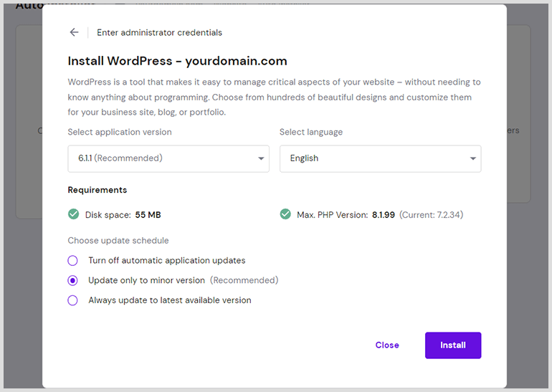This screenshot has height=392, width=552.
Task: Click the 'Requirements' label
Action: 97,190
